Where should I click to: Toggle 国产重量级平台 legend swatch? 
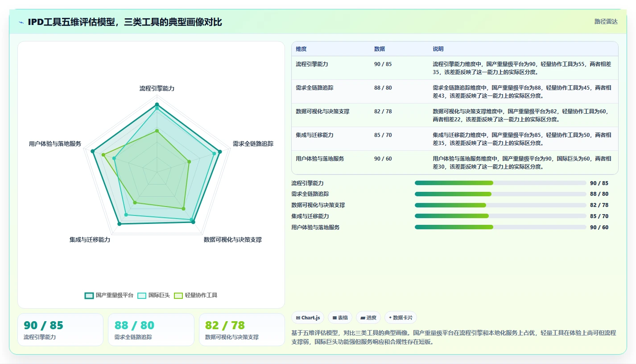pyautogui.click(x=89, y=295)
